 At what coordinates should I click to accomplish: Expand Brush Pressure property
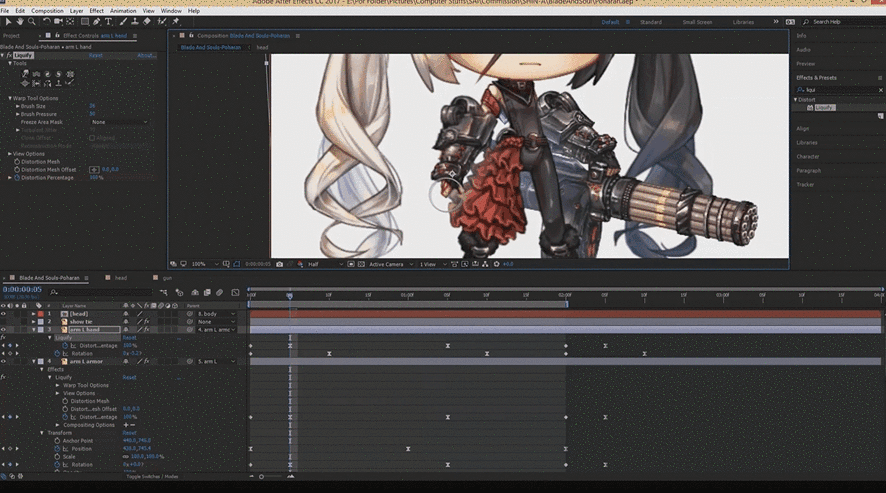[x=18, y=114]
